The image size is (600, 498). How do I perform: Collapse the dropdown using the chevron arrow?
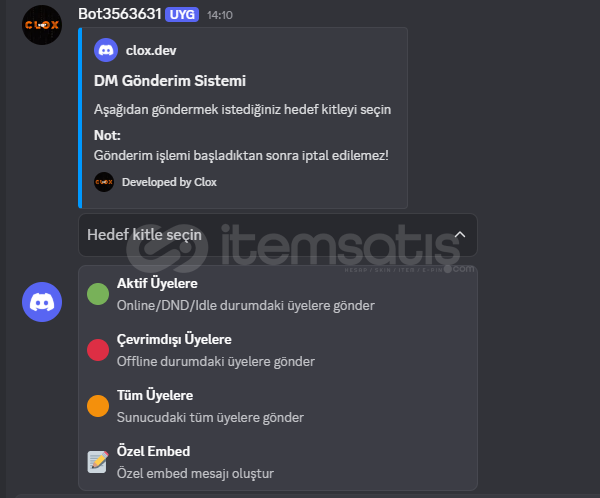click(x=460, y=235)
